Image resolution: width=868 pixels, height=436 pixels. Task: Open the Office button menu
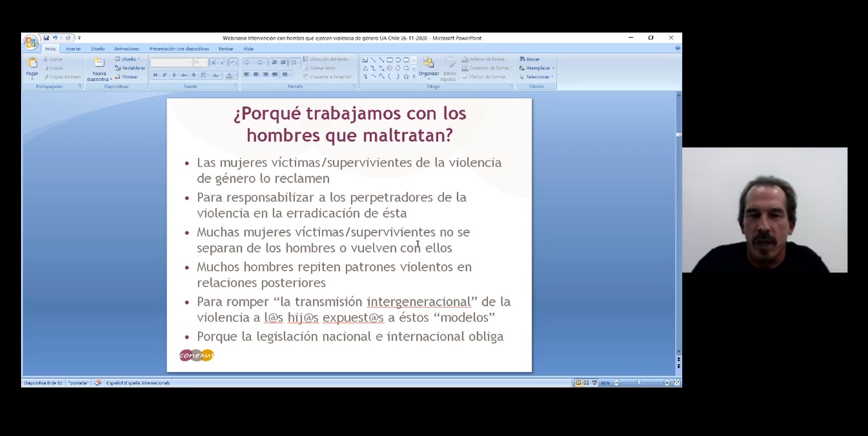[31, 42]
